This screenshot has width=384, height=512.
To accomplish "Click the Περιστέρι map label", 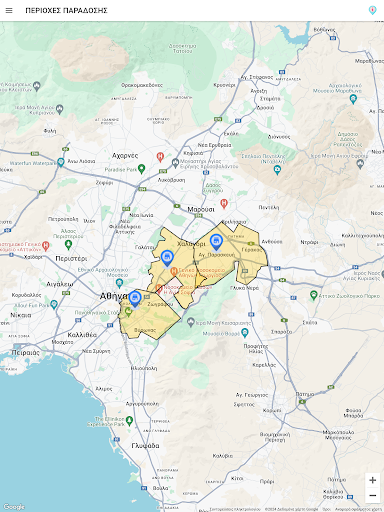I will 71,259.
